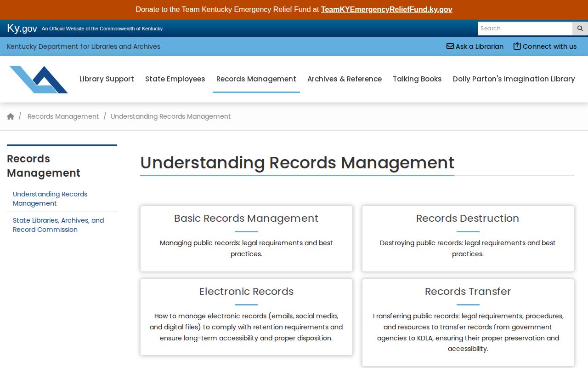The height and width of the screenshot is (368, 588).
Task: Open the Basic Records Management card
Action: click(246, 238)
